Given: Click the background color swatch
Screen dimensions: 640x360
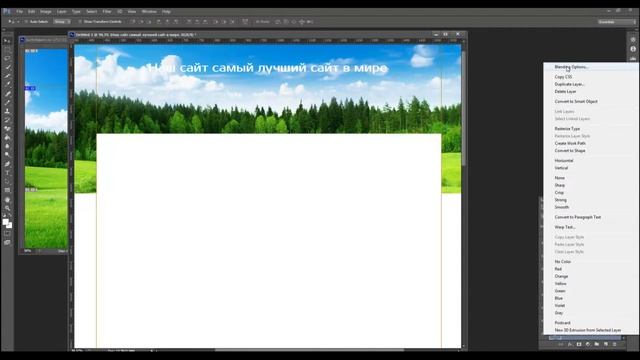Looking at the screenshot, I should pos(9,225).
